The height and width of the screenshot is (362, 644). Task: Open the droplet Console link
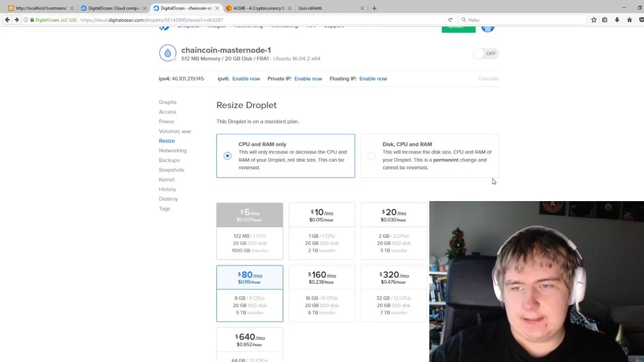click(488, 78)
